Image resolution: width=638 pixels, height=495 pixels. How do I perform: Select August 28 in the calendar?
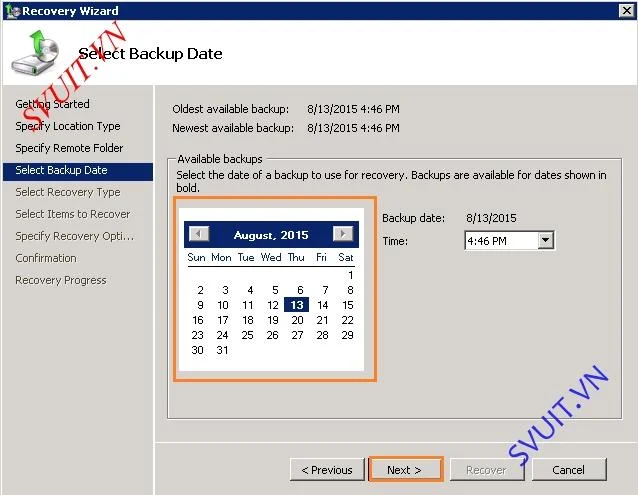[323, 335]
